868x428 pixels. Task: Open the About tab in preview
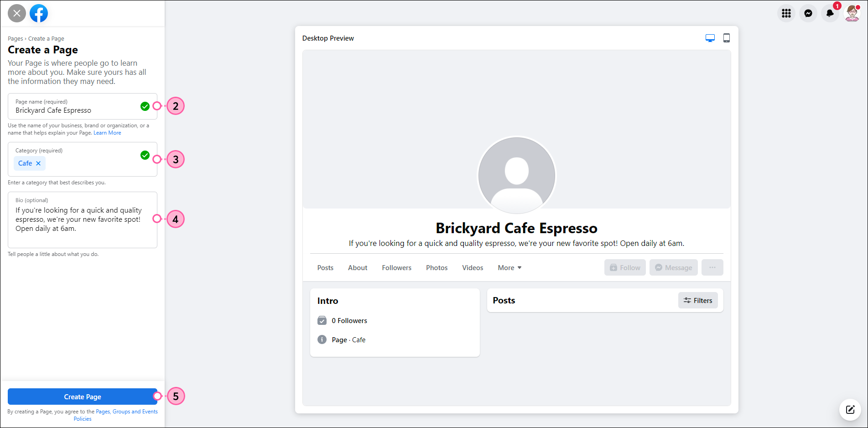[358, 268]
